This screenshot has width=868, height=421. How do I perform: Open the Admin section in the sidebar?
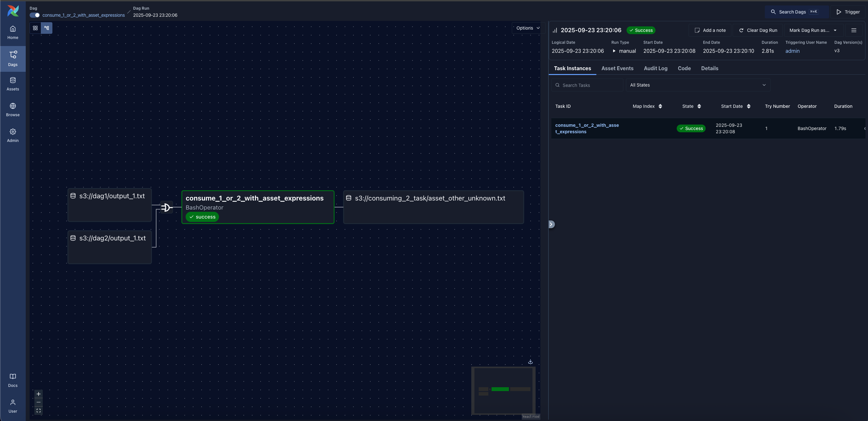[x=13, y=135]
